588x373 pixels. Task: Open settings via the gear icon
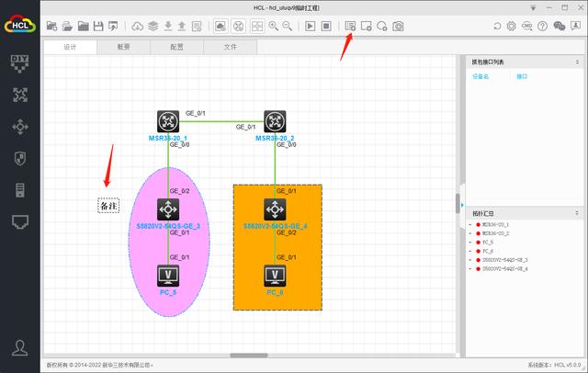point(511,26)
